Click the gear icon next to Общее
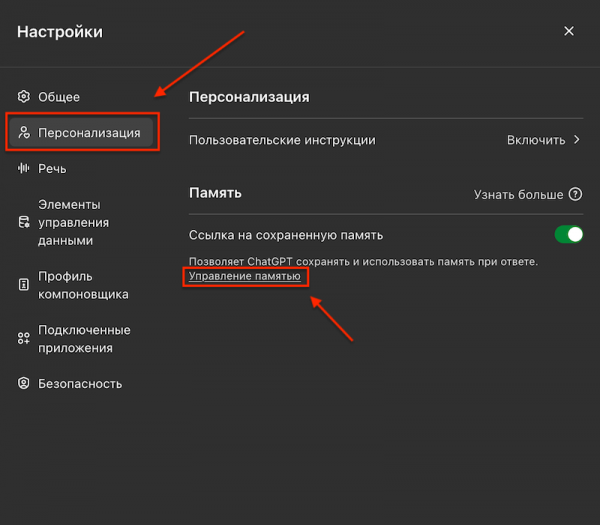 pyautogui.click(x=24, y=97)
